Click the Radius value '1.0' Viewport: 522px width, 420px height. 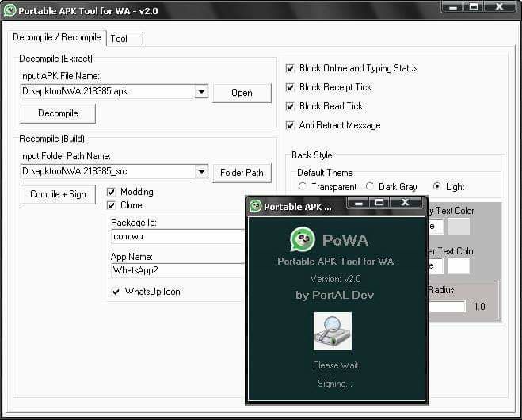(x=479, y=307)
